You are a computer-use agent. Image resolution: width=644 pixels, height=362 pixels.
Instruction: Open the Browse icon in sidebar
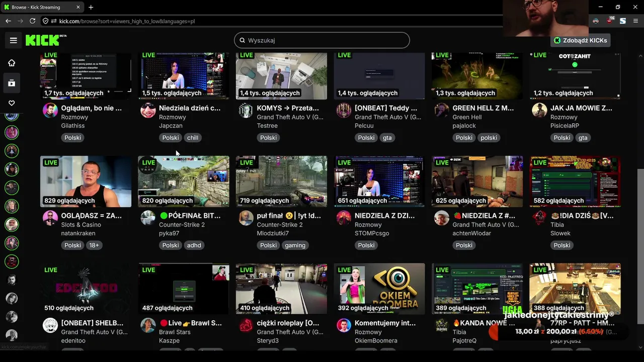point(12,83)
